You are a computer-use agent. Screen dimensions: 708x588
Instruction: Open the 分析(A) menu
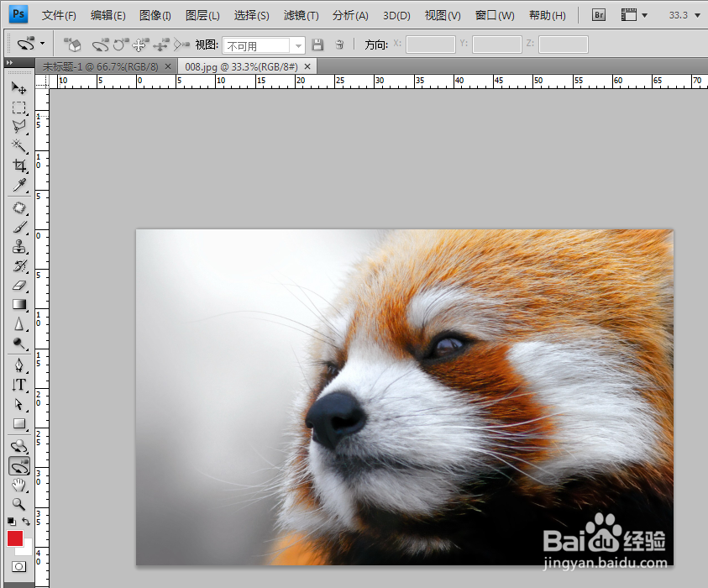pyautogui.click(x=350, y=15)
